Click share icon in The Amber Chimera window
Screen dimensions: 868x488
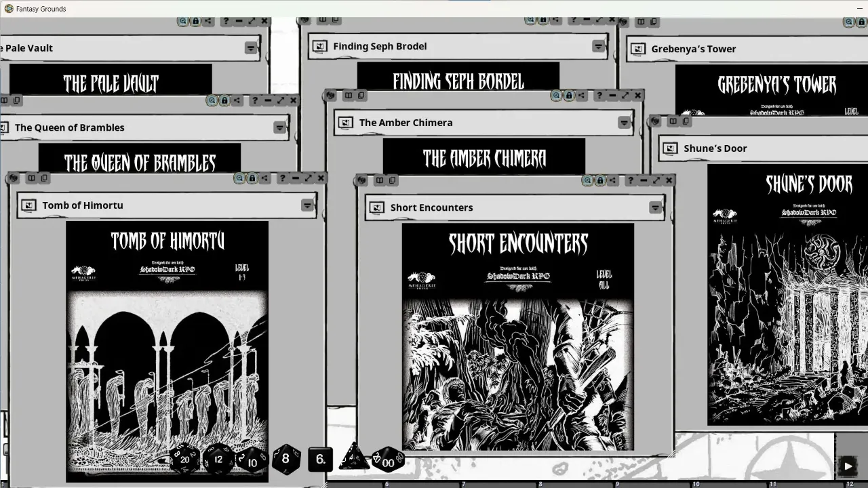pos(582,96)
